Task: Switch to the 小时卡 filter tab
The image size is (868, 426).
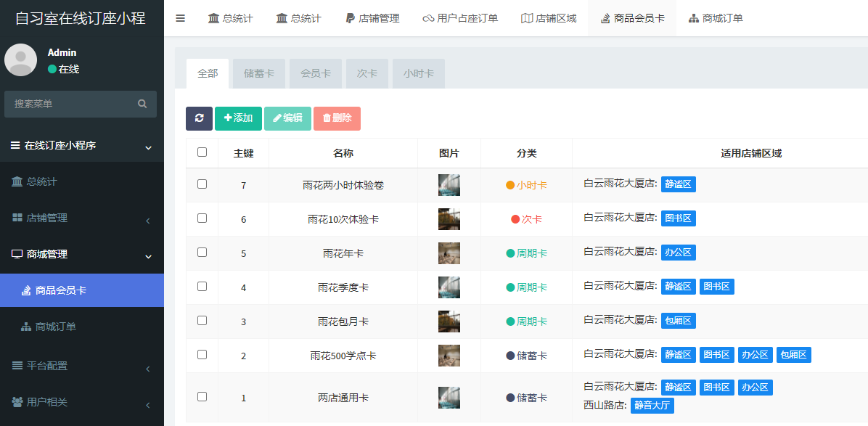Action: pos(419,73)
